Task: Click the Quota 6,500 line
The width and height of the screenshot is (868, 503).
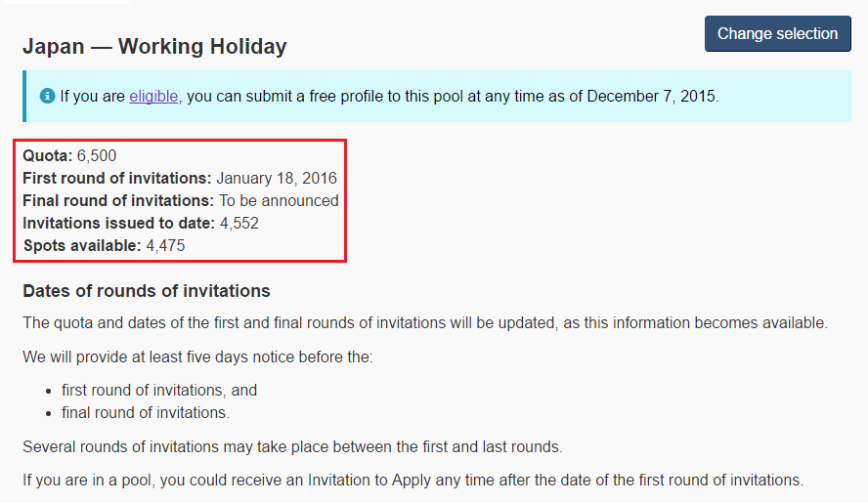Action: tap(69, 155)
